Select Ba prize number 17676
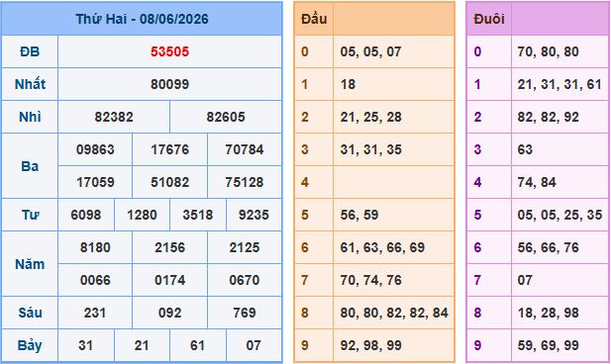Viewport: 611px width, 364px height. coord(170,149)
